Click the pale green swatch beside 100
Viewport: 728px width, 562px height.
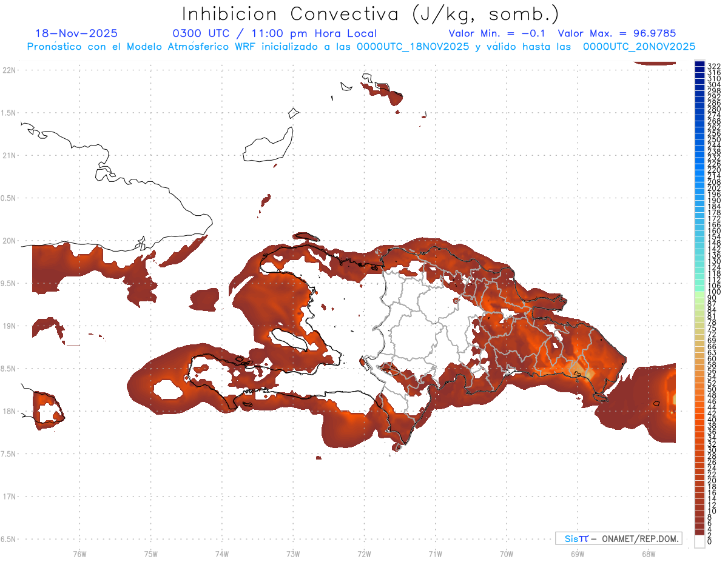[x=699, y=294]
